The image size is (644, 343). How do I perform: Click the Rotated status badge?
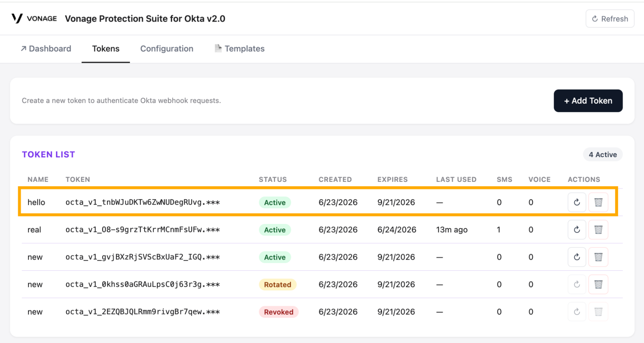[x=277, y=284]
